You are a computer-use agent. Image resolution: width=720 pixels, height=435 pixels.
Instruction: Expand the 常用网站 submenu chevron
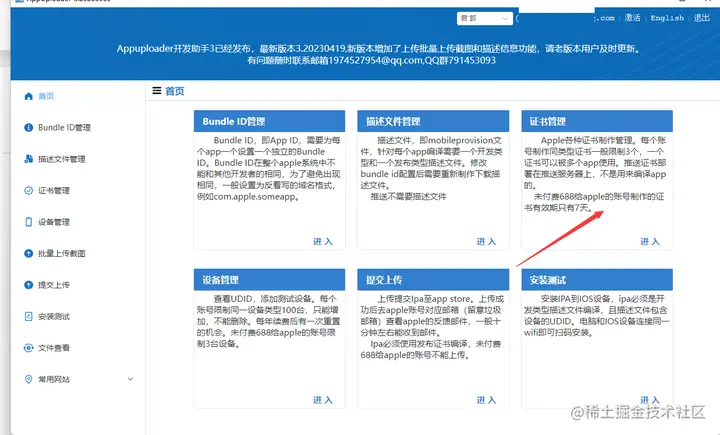[x=130, y=379]
